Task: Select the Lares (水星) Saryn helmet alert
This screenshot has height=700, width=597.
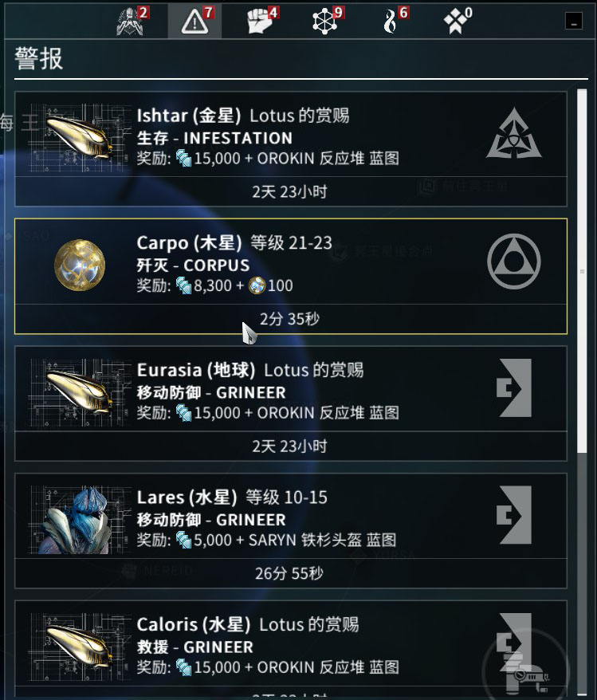Action: tap(291, 530)
